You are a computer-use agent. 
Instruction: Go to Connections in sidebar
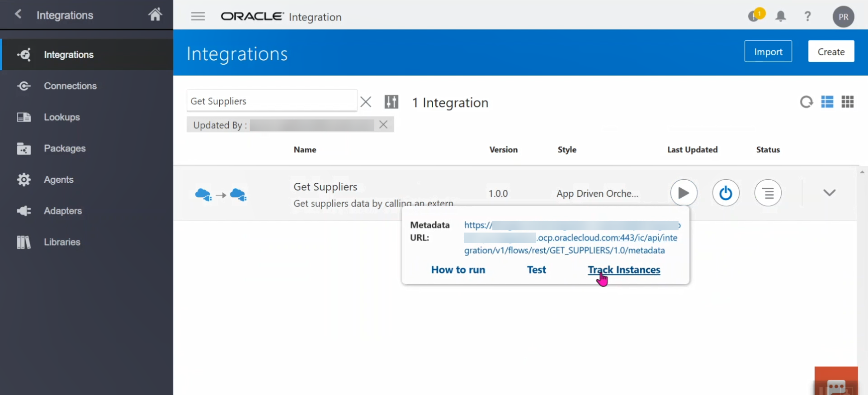point(70,86)
